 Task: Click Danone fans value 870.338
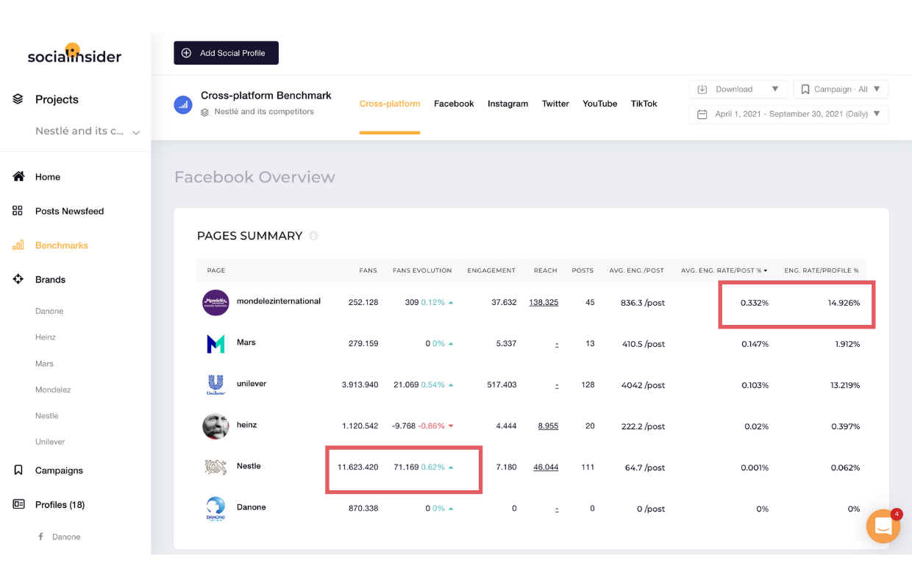[363, 509]
